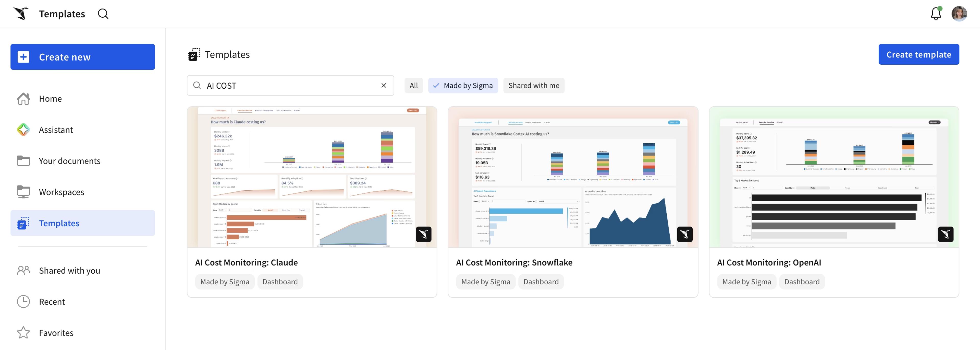Click the Create new button
The height and width of the screenshot is (350, 980).
tap(82, 57)
